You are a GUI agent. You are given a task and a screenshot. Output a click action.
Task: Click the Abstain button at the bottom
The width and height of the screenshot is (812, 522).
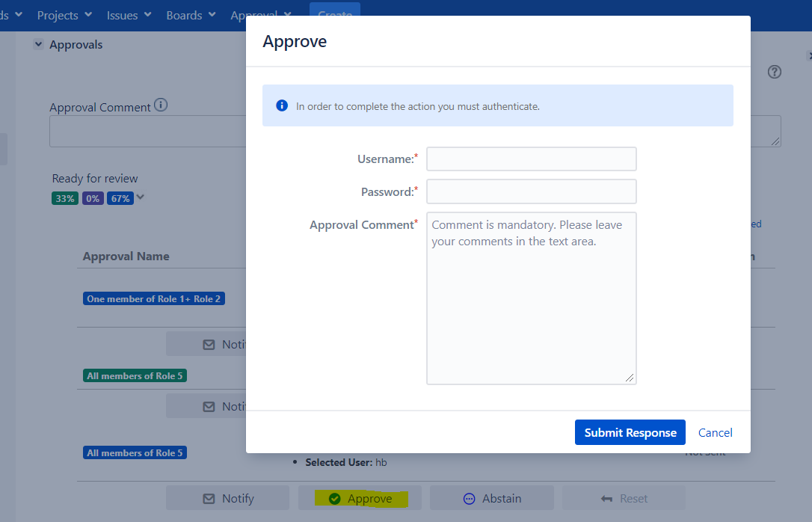coord(491,498)
